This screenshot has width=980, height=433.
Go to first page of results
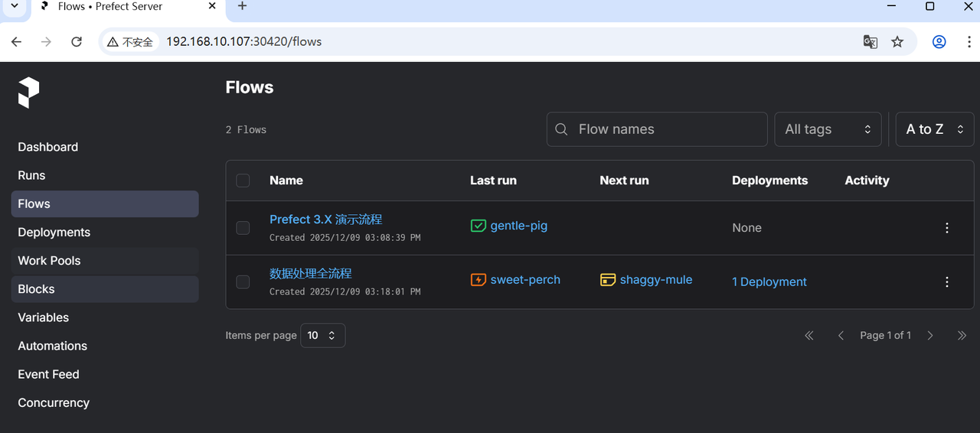pyautogui.click(x=809, y=336)
